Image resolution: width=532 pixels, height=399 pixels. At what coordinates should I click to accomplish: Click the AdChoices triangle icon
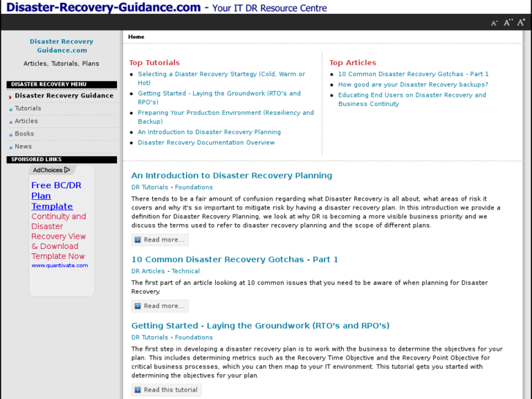(x=67, y=170)
